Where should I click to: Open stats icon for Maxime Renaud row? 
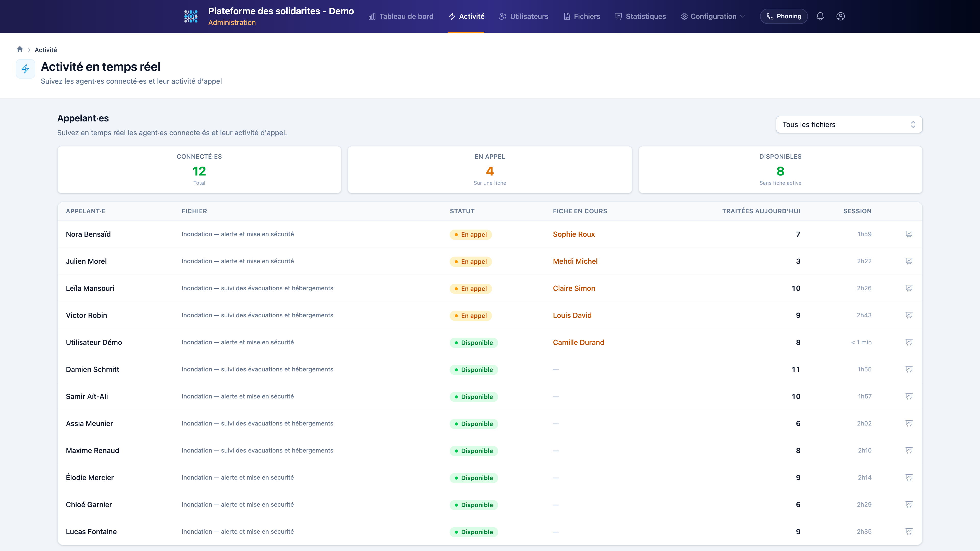click(909, 450)
